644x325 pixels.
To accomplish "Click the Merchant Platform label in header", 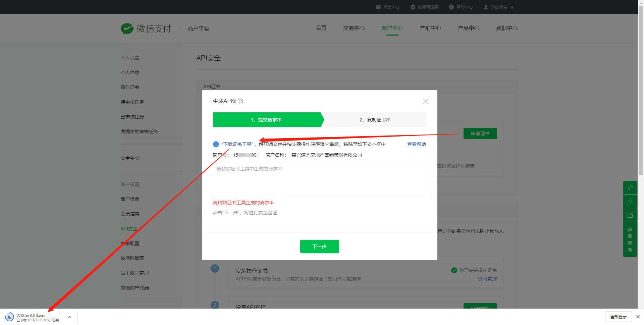I will (199, 29).
